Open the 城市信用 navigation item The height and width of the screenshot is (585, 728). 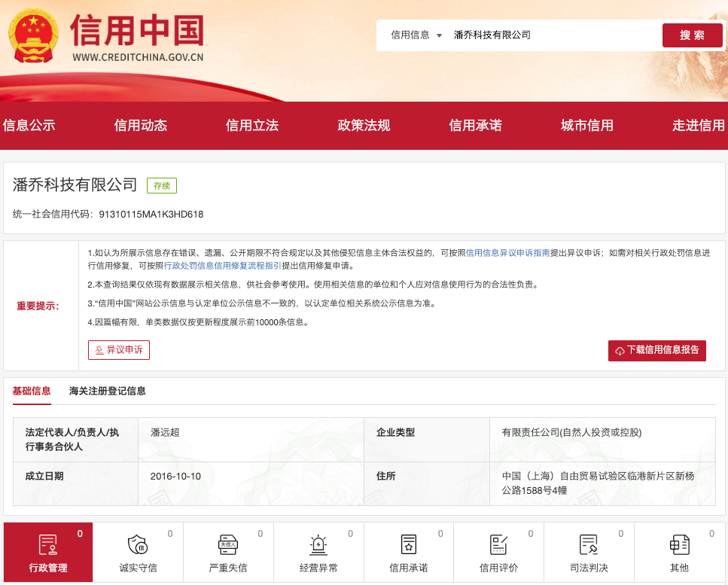[x=587, y=126]
